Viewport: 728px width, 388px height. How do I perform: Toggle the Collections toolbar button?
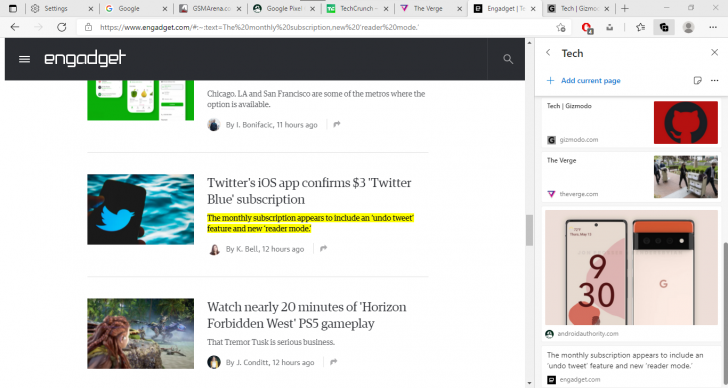pos(664,27)
